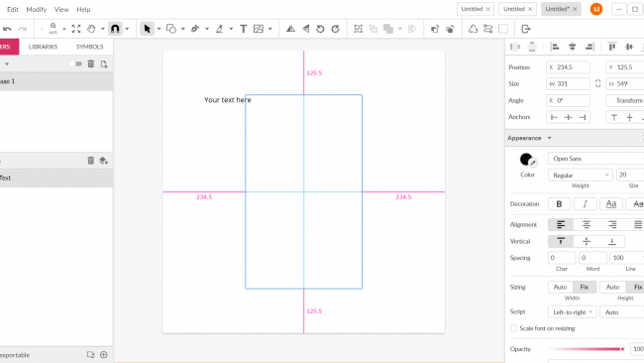Open the Left-to-right script dropdown

(572, 312)
